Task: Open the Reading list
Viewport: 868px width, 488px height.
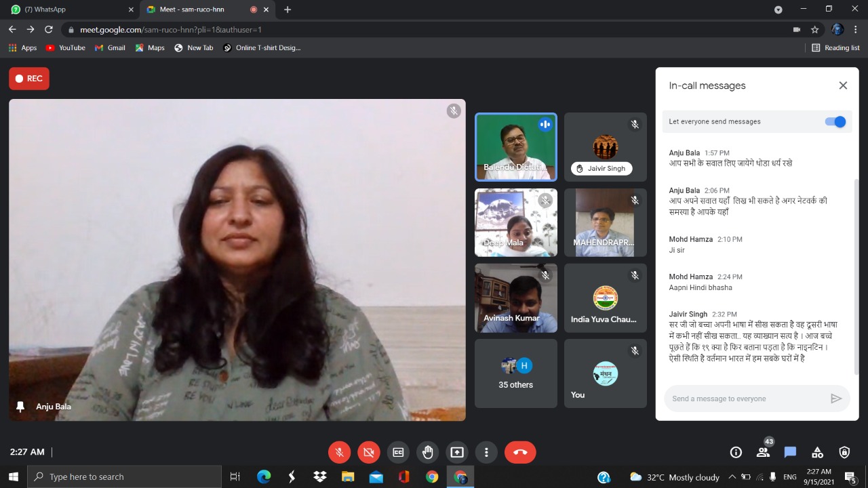Action: 835,47
